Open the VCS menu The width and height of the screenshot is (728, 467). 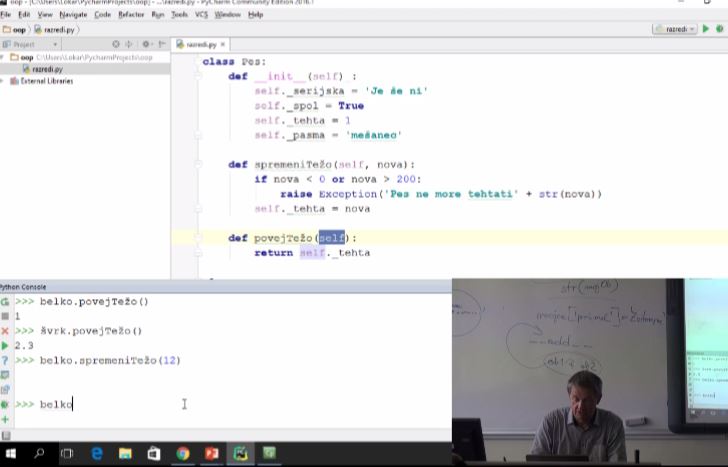tap(201, 15)
